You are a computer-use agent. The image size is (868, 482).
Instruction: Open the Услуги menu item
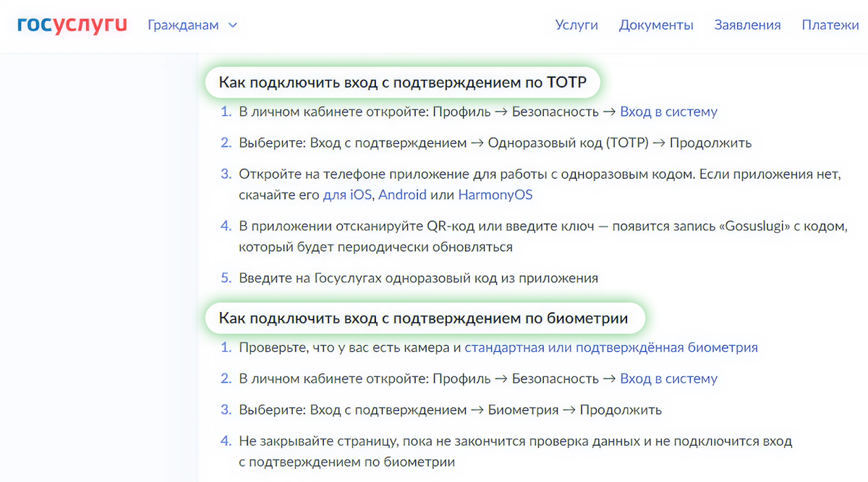tap(576, 25)
